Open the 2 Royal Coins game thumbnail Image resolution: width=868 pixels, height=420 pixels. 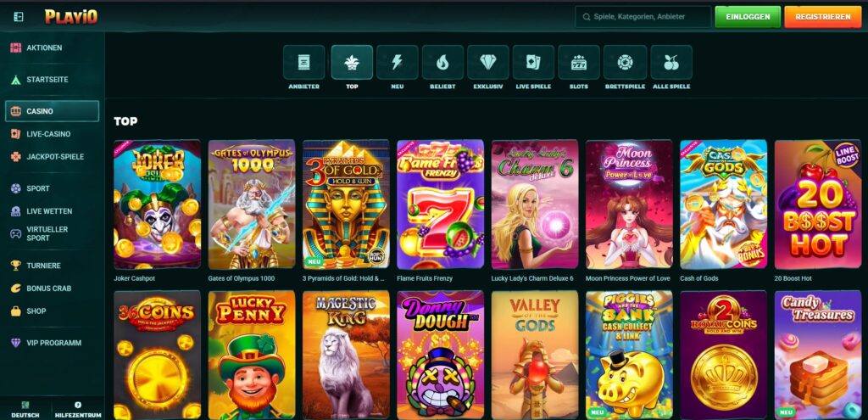point(724,356)
